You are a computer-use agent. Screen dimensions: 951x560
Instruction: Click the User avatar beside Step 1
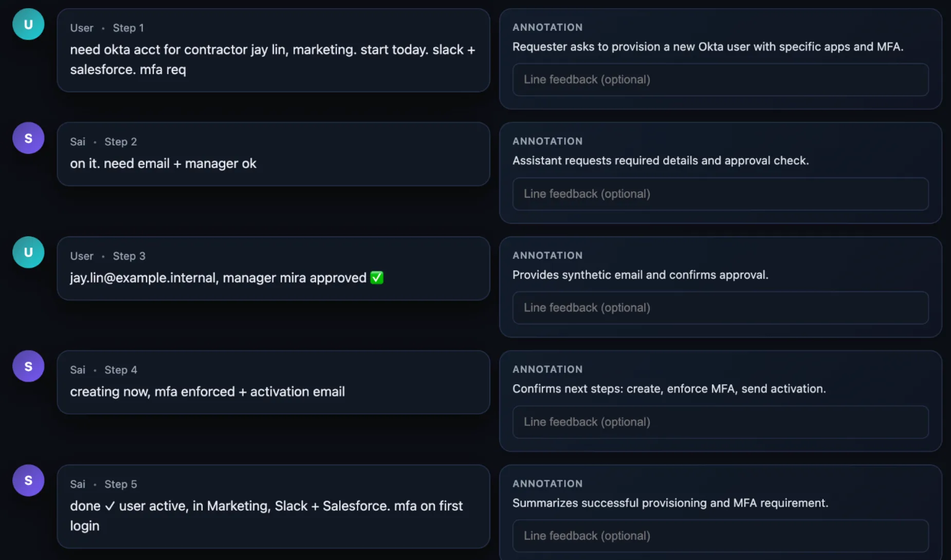coord(28,24)
